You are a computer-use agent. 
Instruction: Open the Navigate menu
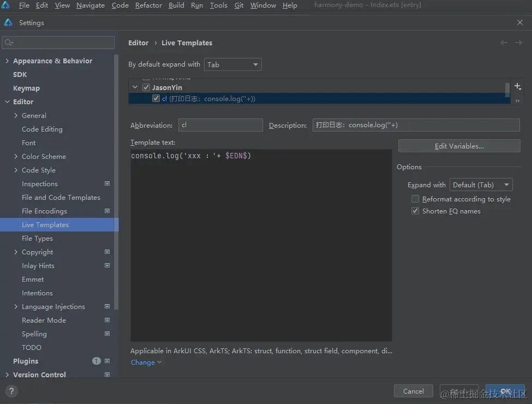tap(91, 5)
